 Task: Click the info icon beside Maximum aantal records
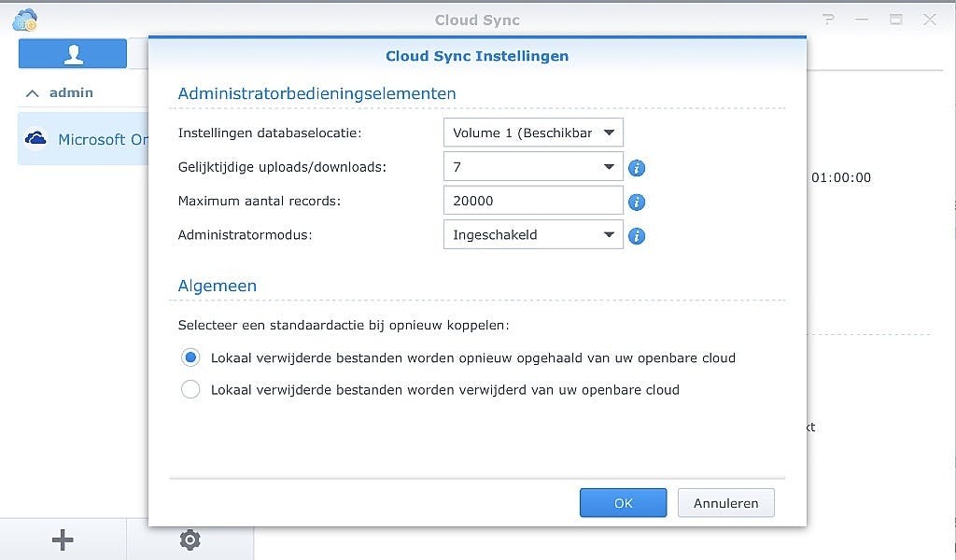(x=637, y=202)
